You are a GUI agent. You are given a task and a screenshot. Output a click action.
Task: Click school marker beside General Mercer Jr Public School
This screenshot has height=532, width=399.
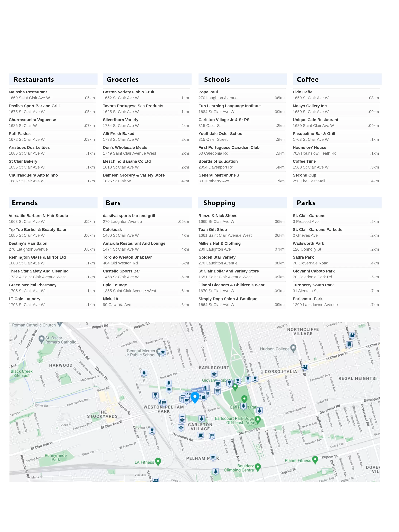click(163, 353)
